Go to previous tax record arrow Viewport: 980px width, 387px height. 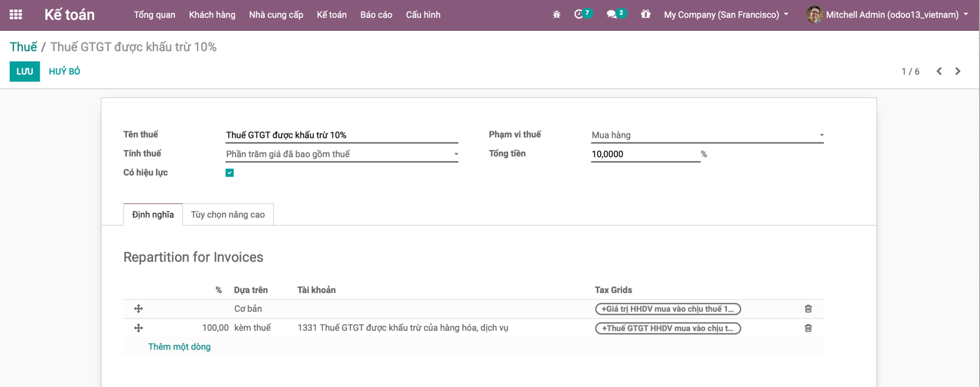click(x=939, y=71)
